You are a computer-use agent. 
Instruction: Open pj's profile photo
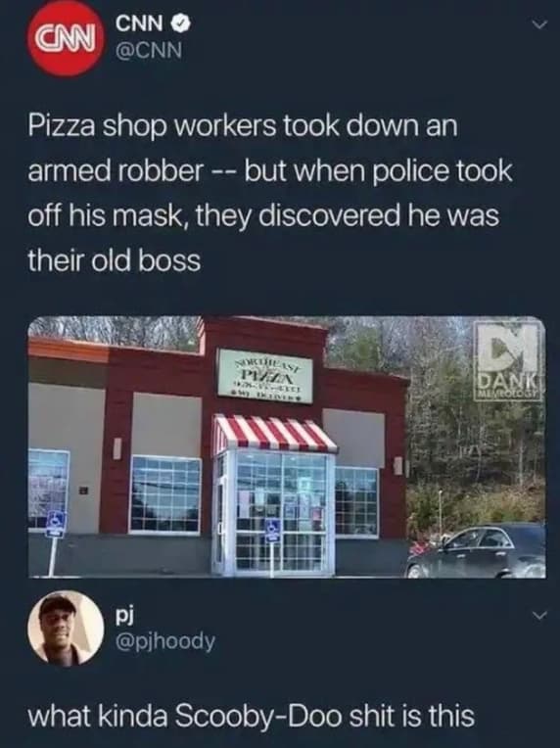tap(66, 629)
